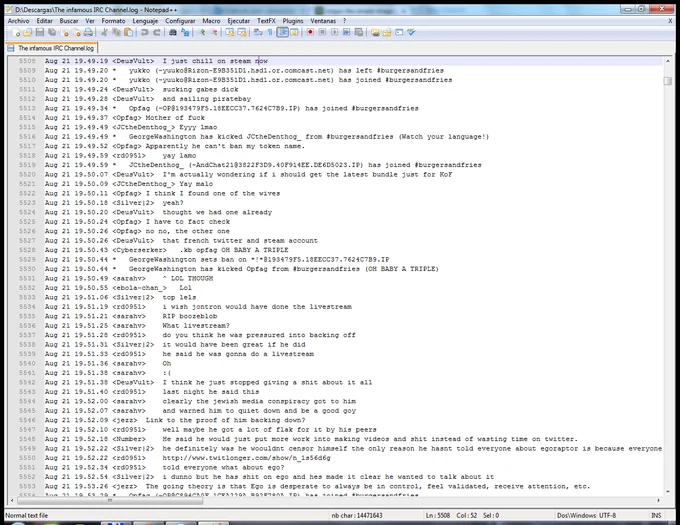Click vertical scrollbar up arrow
The width and height of the screenshot is (680, 525).
click(668, 61)
